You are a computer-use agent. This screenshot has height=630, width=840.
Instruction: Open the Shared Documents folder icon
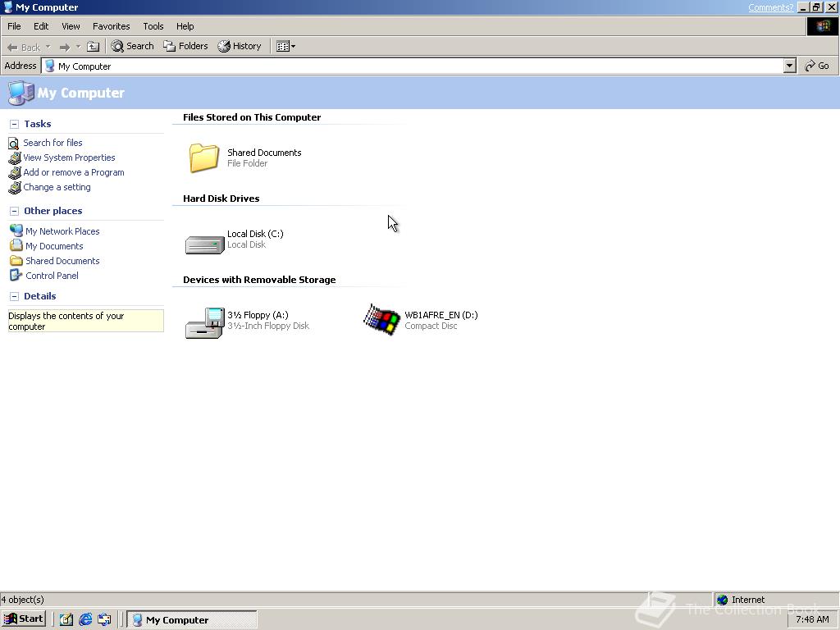tap(204, 157)
